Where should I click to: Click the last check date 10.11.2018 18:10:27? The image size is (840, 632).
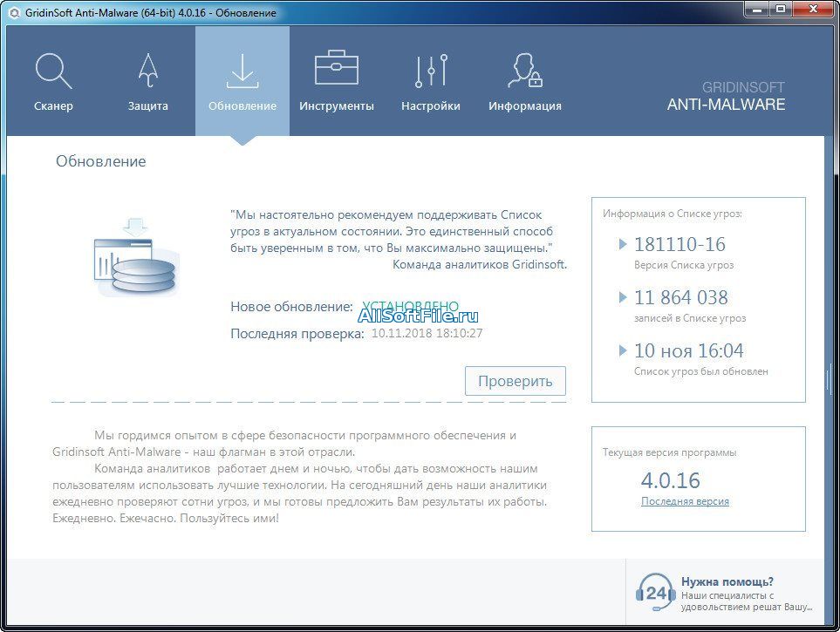click(427, 333)
